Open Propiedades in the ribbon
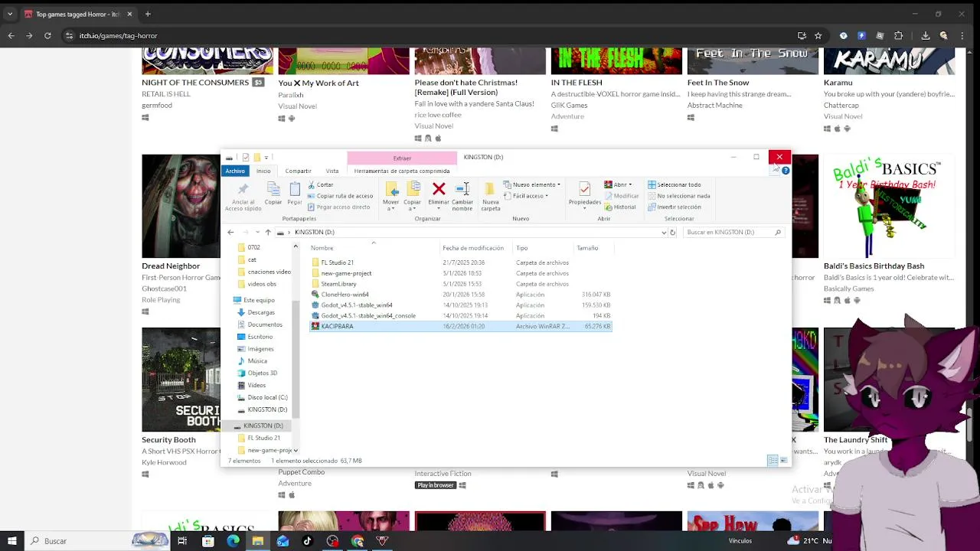 coord(584,194)
